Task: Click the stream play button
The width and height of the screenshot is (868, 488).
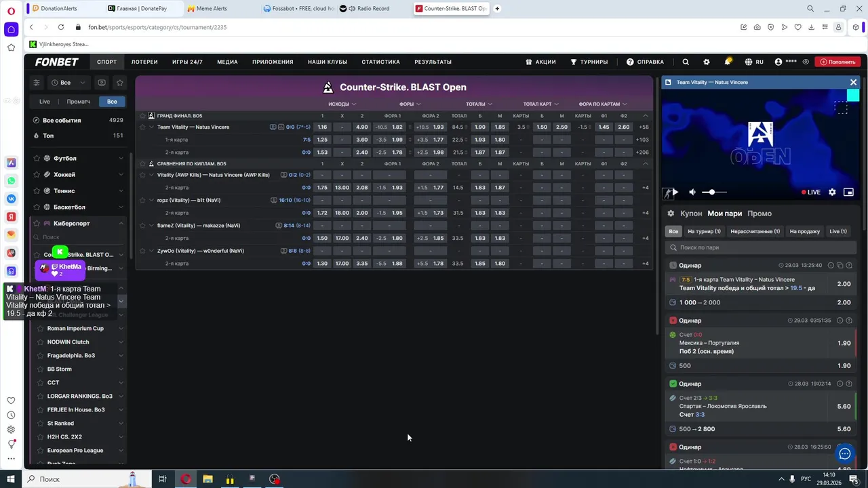Action: tap(675, 192)
